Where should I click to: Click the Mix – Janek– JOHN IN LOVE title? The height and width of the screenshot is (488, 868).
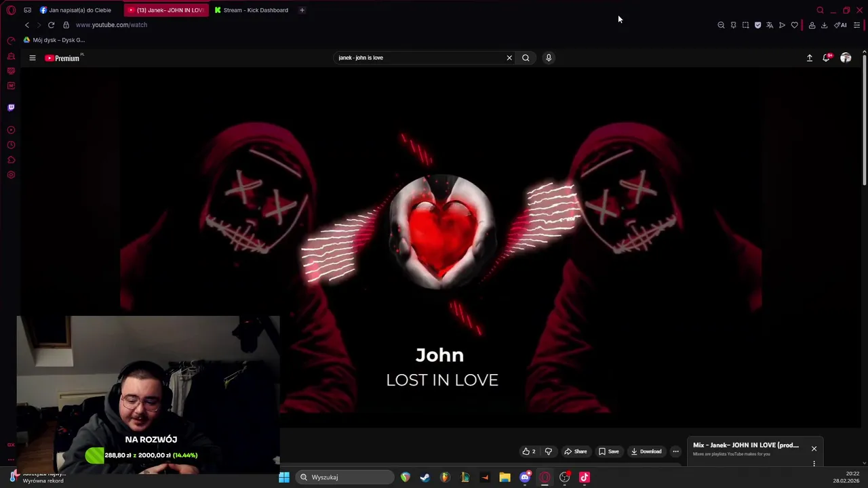(746, 445)
